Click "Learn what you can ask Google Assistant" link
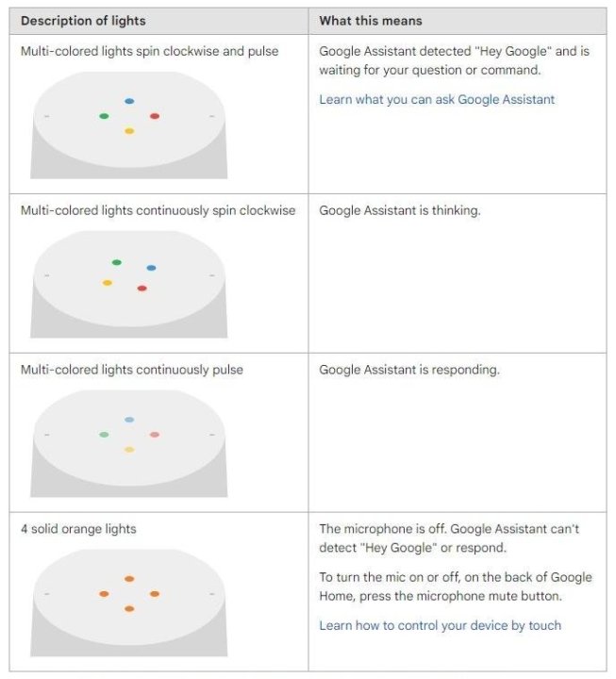 click(437, 99)
